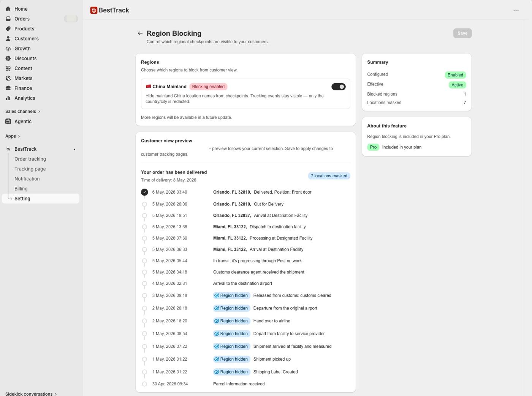Click the BestTrack app icon in sidebar
The height and width of the screenshot is (396, 532).
click(x=8, y=149)
